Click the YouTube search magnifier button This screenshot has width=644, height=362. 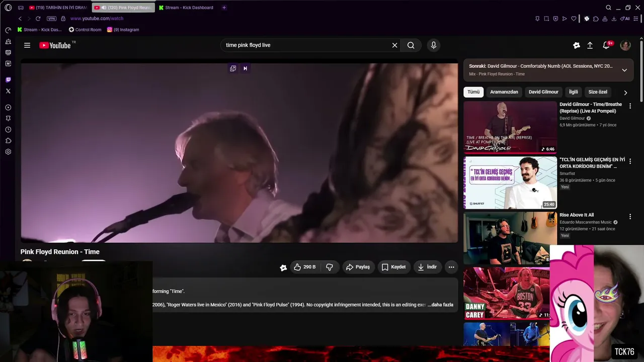[411, 45]
